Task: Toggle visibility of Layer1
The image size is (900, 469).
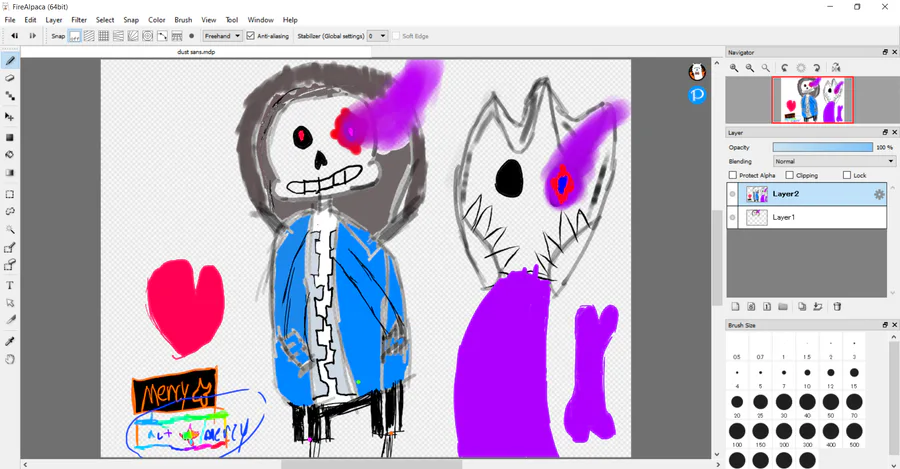Action: point(732,217)
